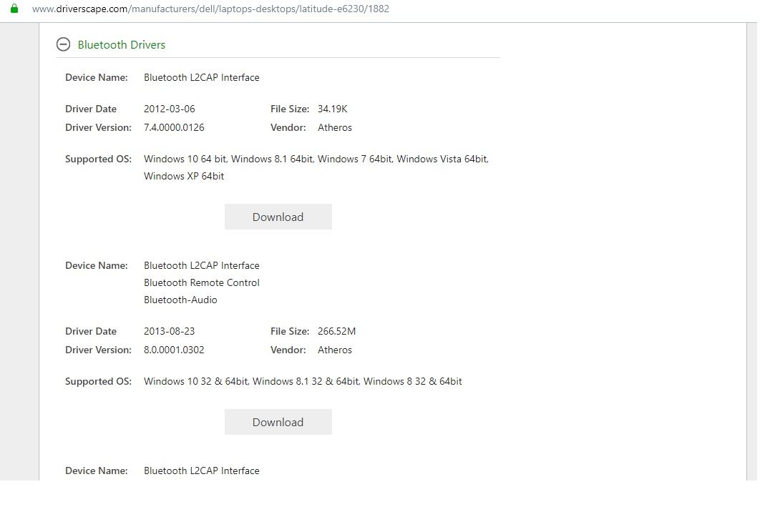Select version text 7.4.0000.0126
The width and height of the screenshot is (770, 532).
click(x=174, y=127)
